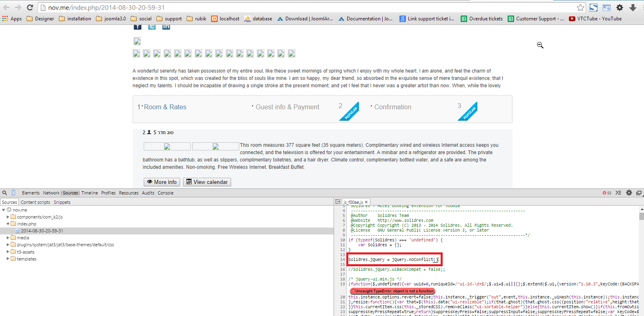Switch to the Console panel tab
The height and width of the screenshot is (316, 644).
coord(165,193)
